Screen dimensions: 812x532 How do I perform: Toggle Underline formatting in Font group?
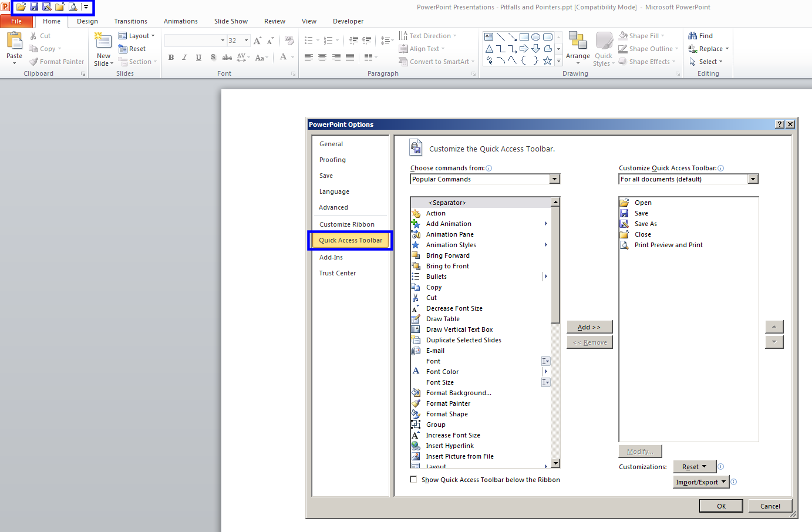coord(198,58)
